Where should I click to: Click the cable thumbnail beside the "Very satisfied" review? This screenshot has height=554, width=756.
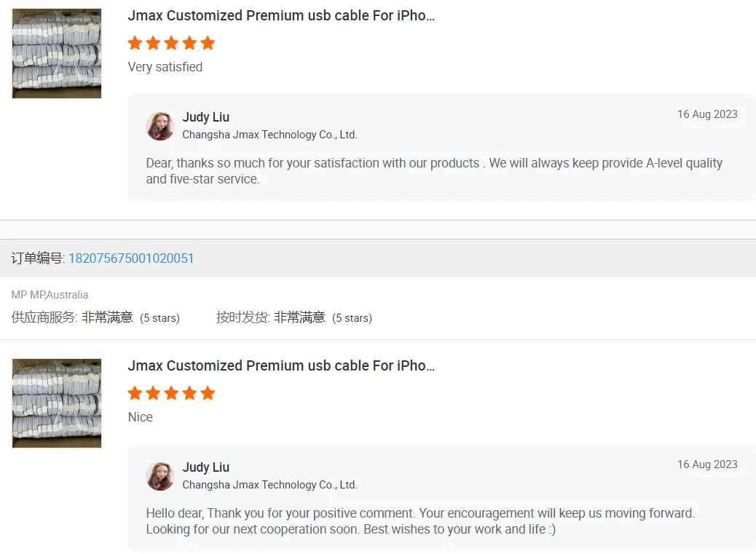57,53
